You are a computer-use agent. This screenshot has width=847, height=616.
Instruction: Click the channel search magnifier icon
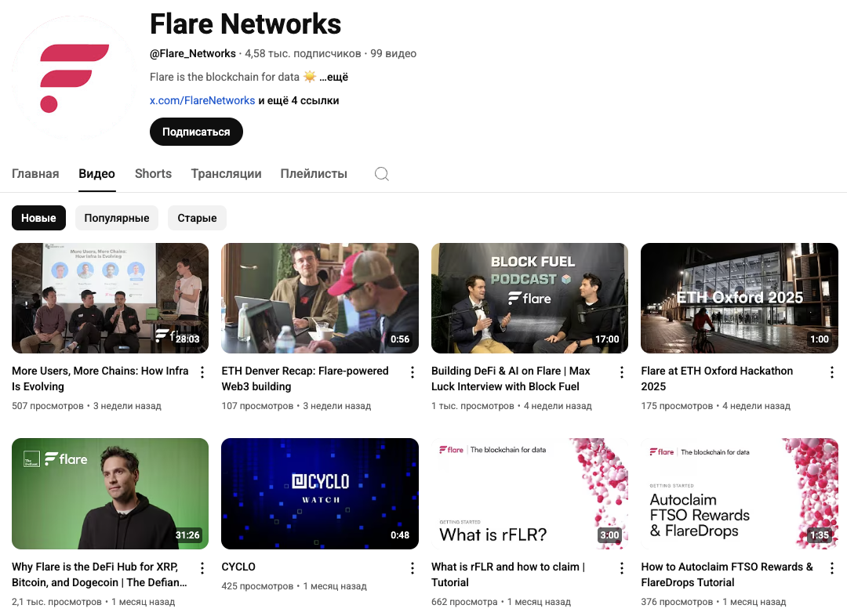pyautogui.click(x=382, y=174)
